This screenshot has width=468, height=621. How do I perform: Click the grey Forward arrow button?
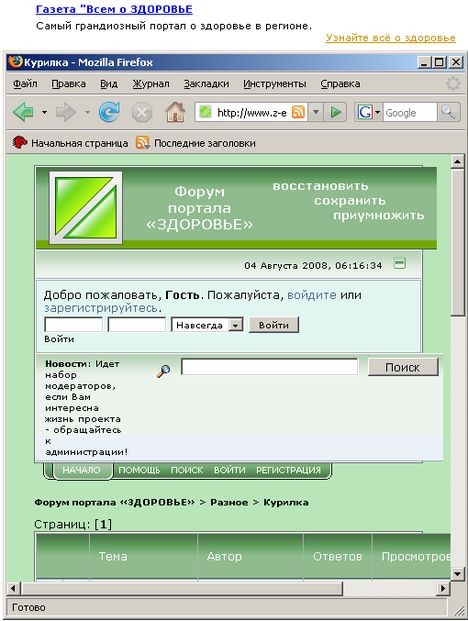coord(66,112)
